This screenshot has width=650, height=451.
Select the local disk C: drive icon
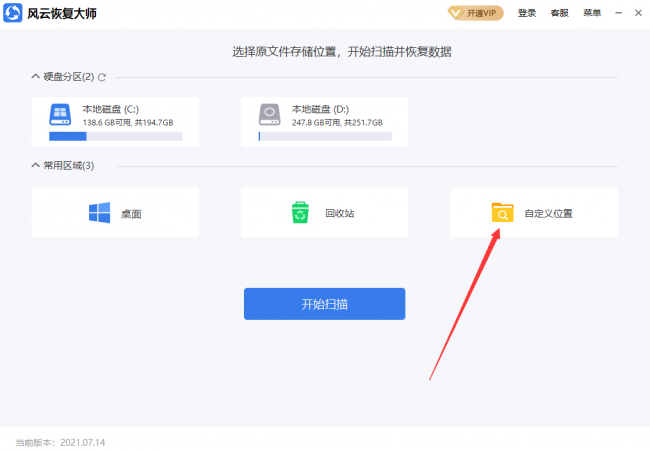click(x=60, y=114)
